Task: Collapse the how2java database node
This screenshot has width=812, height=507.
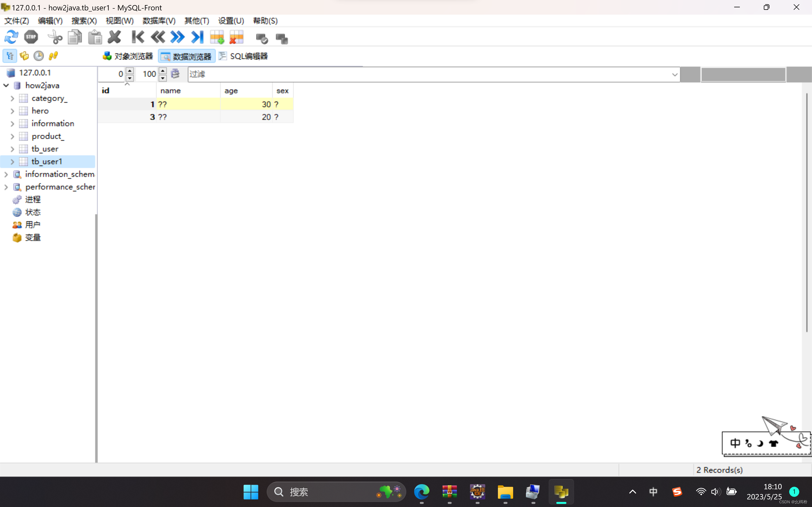Action: click(x=6, y=86)
